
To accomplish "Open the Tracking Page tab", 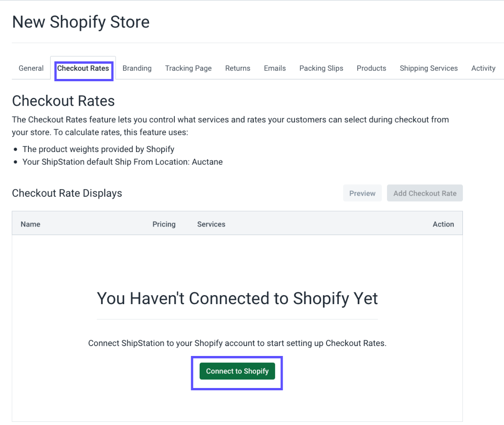I will (188, 68).
